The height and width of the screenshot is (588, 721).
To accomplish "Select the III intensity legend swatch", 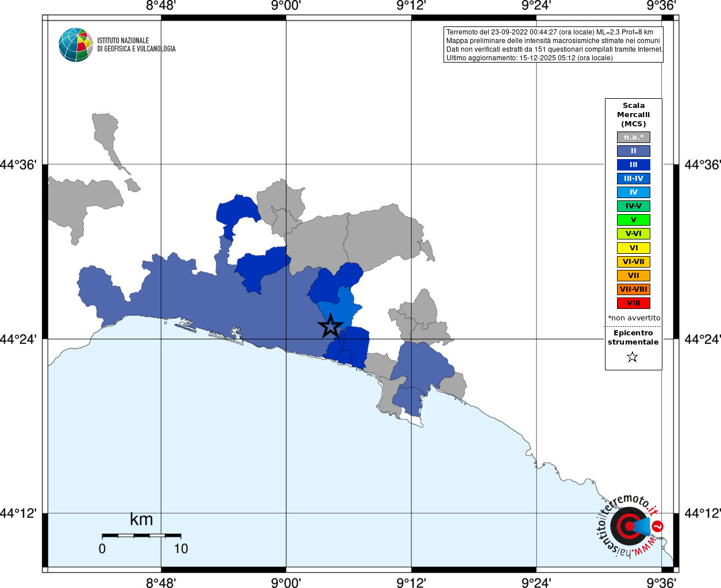I will click(634, 165).
